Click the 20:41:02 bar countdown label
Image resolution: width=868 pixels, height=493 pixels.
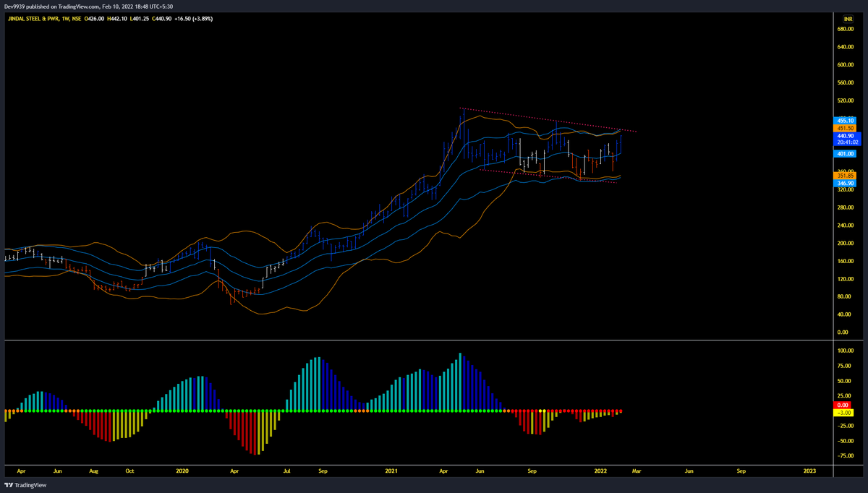[846, 143]
